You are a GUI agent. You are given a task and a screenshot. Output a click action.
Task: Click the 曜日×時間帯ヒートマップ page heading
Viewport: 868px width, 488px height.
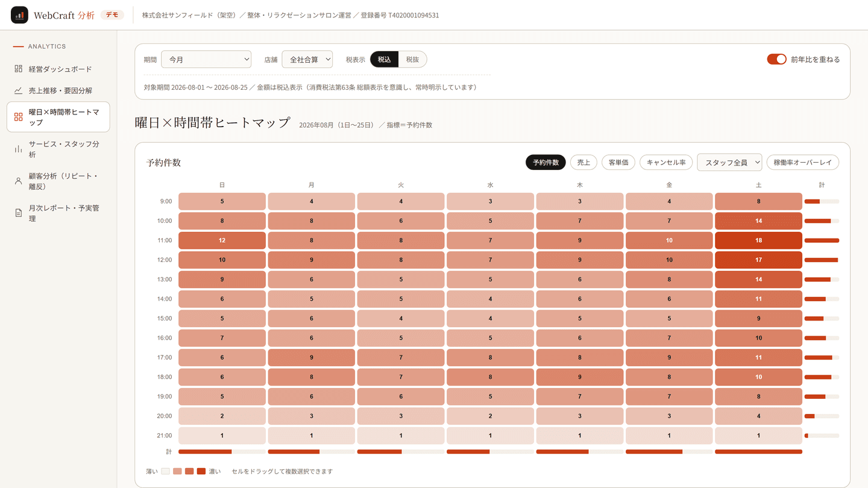click(212, 123)
